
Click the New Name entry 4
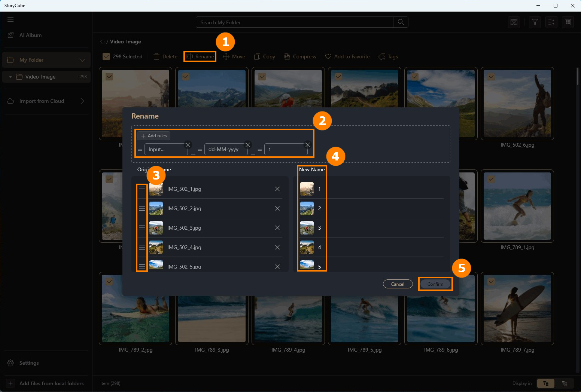[319, 247]
